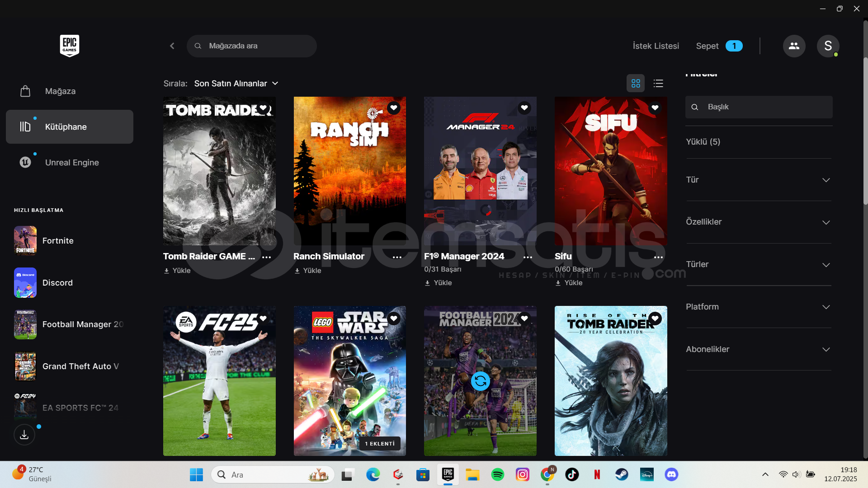The height and width of the screenshot is (488, 868).
Task: Open the Sifu game cover thumbnail
Action: pos(611,171)
